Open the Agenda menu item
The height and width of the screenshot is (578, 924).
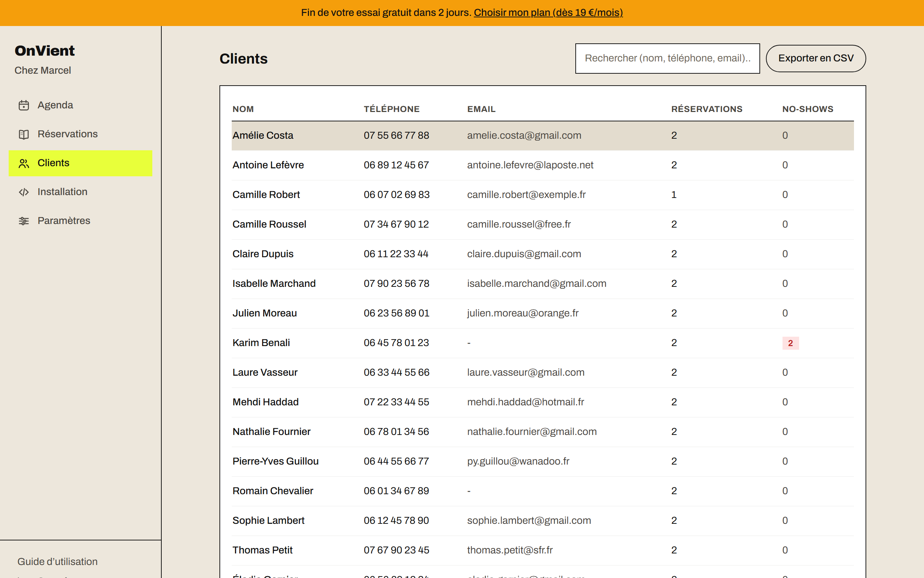(80, 105)
